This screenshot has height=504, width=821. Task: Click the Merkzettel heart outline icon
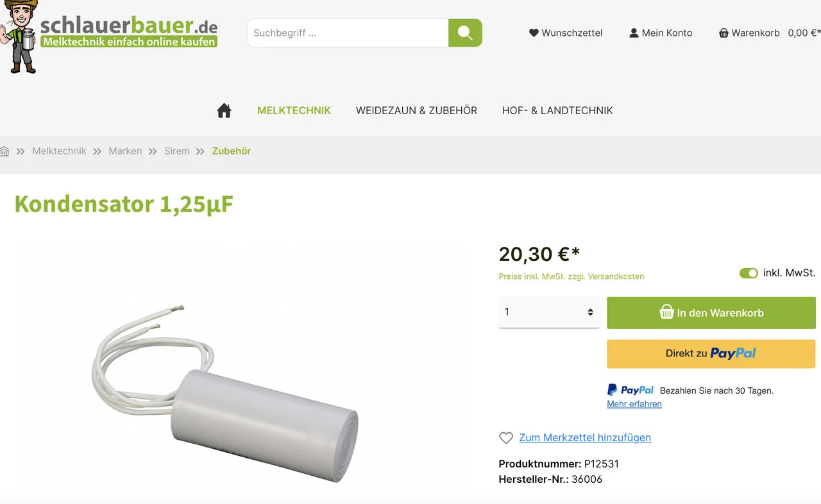pyautogui.click(x=506, y=438)
